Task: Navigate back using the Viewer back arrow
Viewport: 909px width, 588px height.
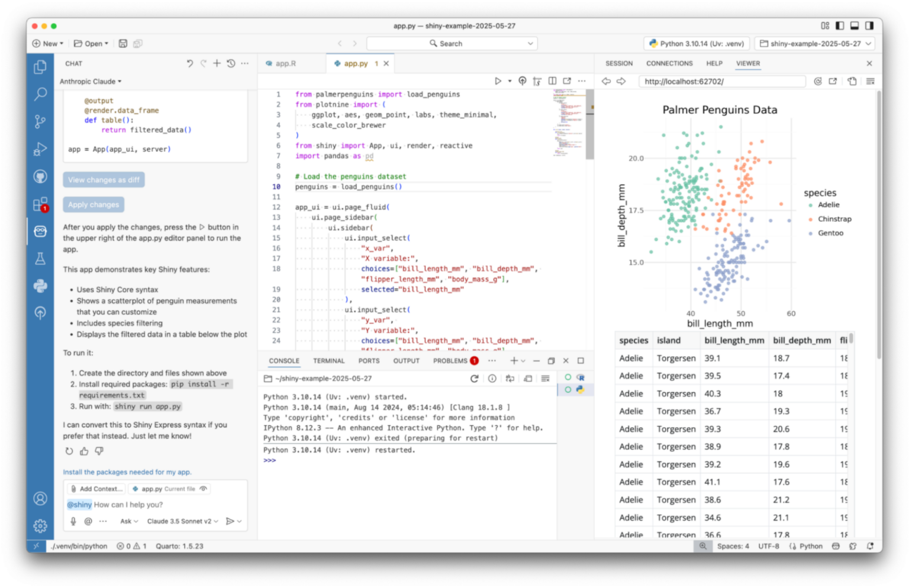Action: pyautogui.click(x=606, y=81)
